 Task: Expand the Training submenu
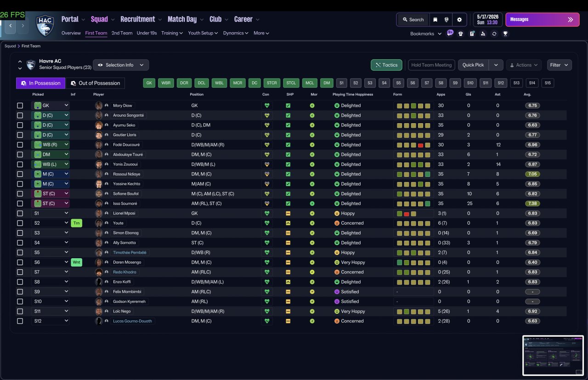tap(172, 33)
